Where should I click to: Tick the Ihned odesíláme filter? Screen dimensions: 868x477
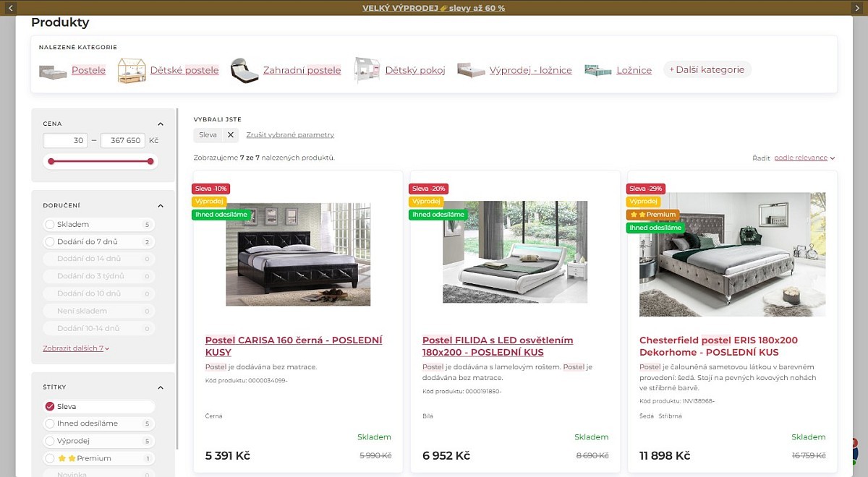tap(50, 424)
